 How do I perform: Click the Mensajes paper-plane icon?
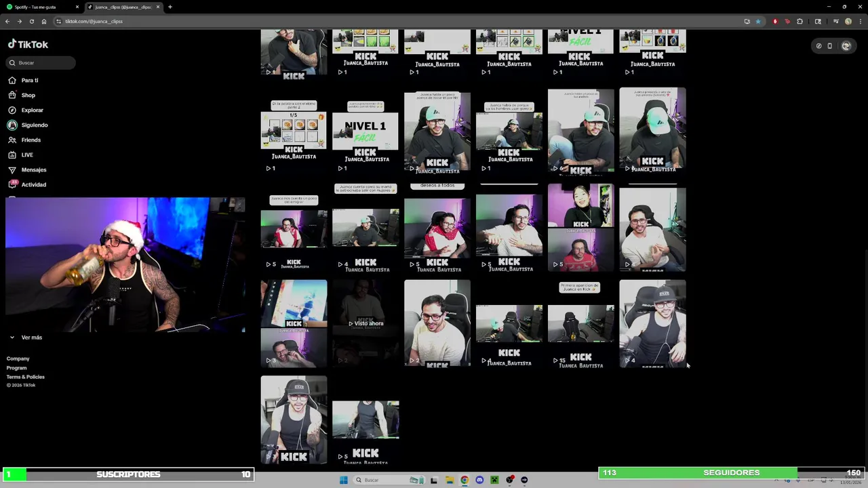click(12, 169)
